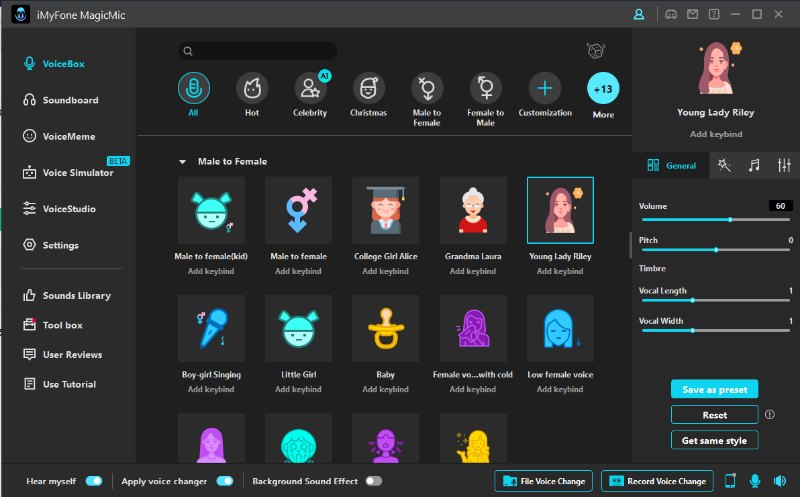
Task: Open VoiceStudio in sidebar
Action: [x=59, y=209]
